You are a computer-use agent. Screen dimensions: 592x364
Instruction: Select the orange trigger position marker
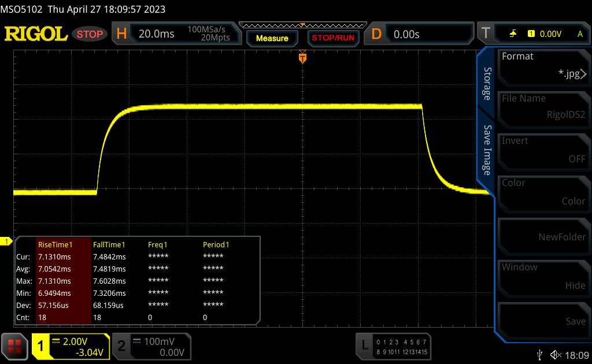click(x=302, y=58)
